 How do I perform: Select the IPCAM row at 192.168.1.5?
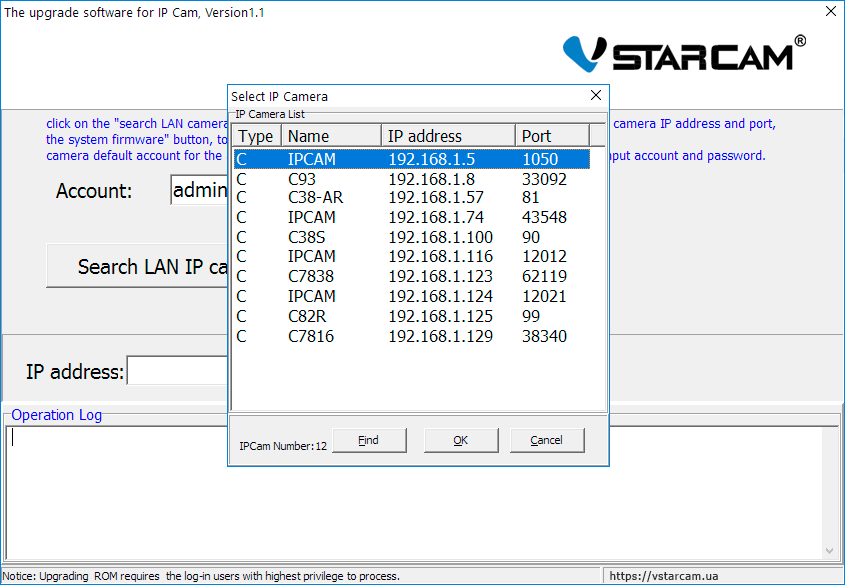[x=412, y=159]
